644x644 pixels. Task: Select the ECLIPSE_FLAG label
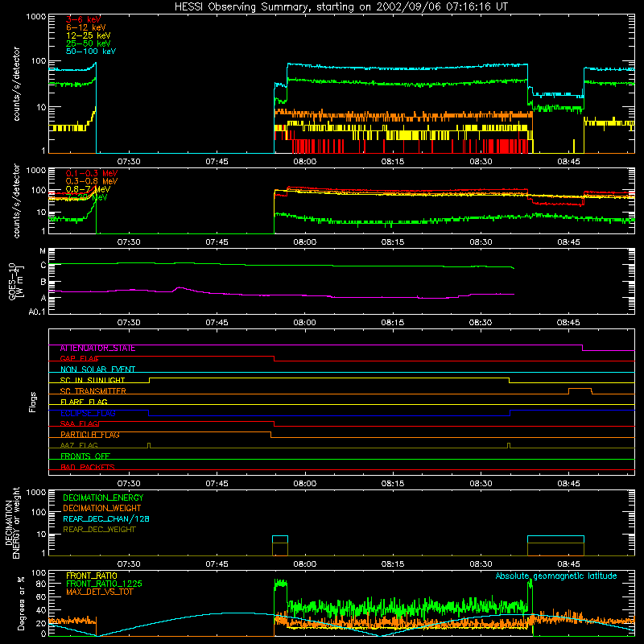[88, 413]
